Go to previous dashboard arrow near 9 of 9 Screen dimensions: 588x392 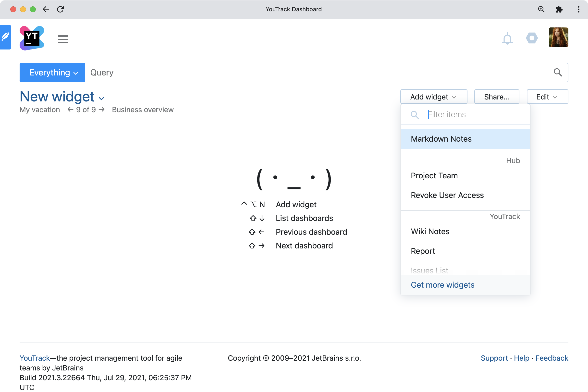pos(71,110)
